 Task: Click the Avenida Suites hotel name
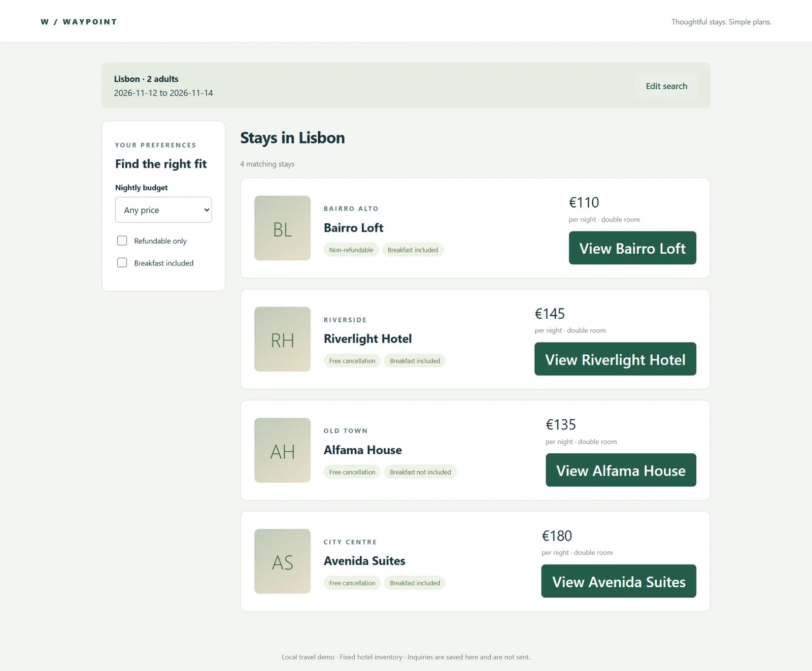pyautogui.click(x=364, y=561)
